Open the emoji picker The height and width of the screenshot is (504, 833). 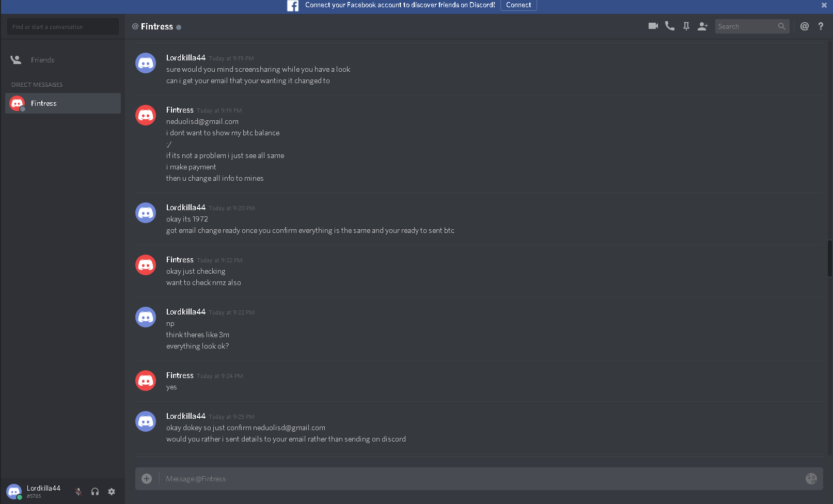tap(811, 479)
